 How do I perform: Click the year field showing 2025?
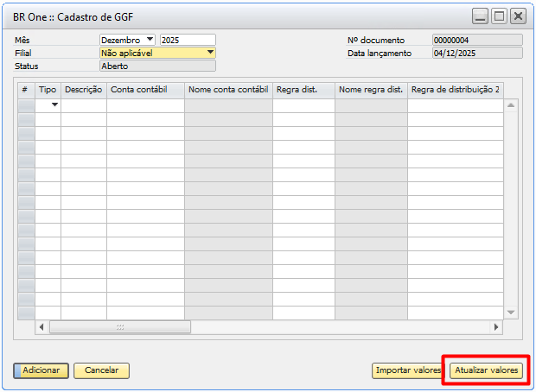coord(187,40)
